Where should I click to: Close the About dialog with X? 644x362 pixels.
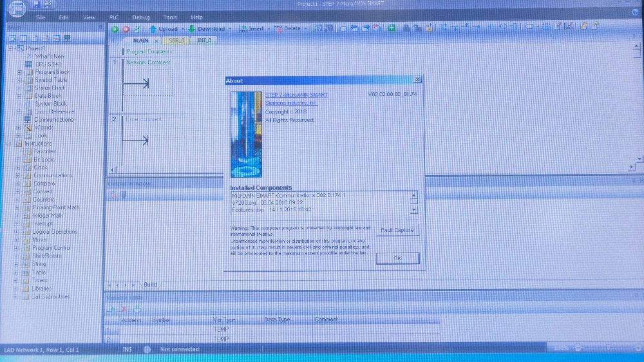pyautogui.click(x=418, y=79)
